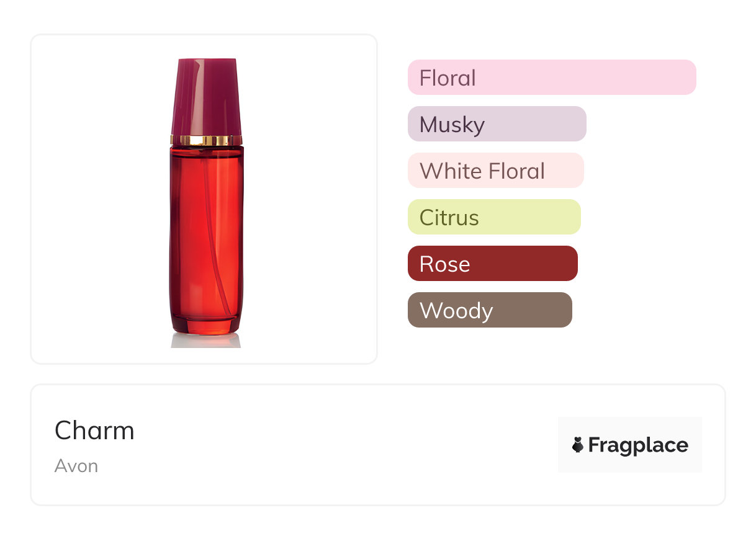Choose the brown Woody accord bar
Screen dimensions: 756x536
[490, 310]
